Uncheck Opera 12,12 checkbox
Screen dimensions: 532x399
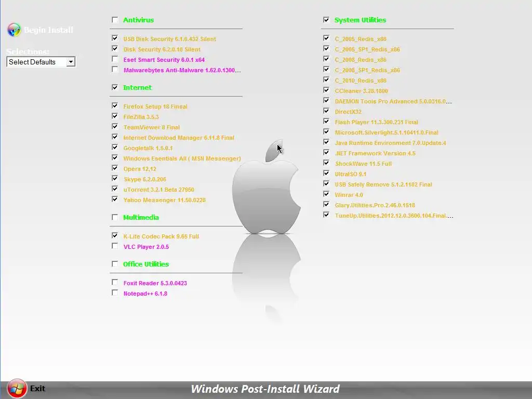[x=115, y=168]
